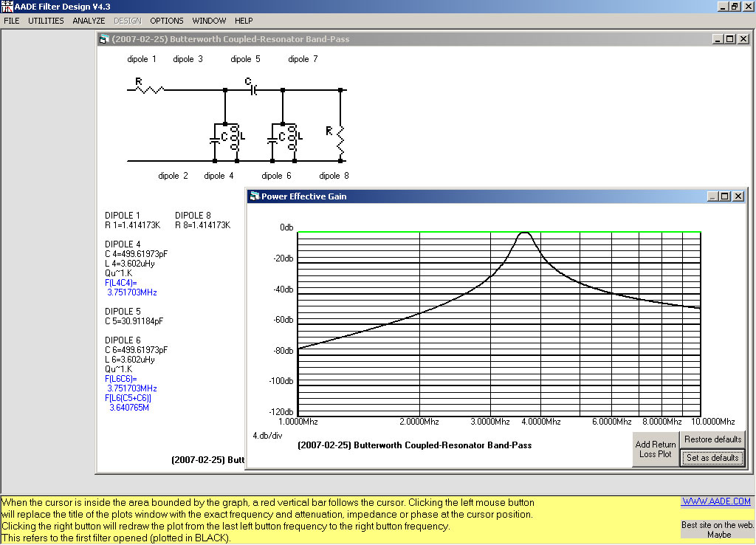The height and width of the screenshot is (545, 756).
Task: Click the AADE Filter Design title bar icon
Action: point(7,7)
